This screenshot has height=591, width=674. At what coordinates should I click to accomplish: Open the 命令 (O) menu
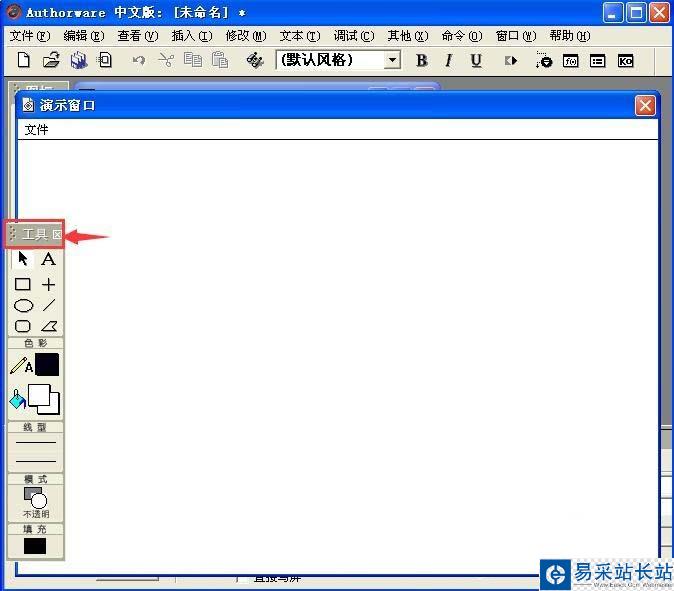coord(462,36)
